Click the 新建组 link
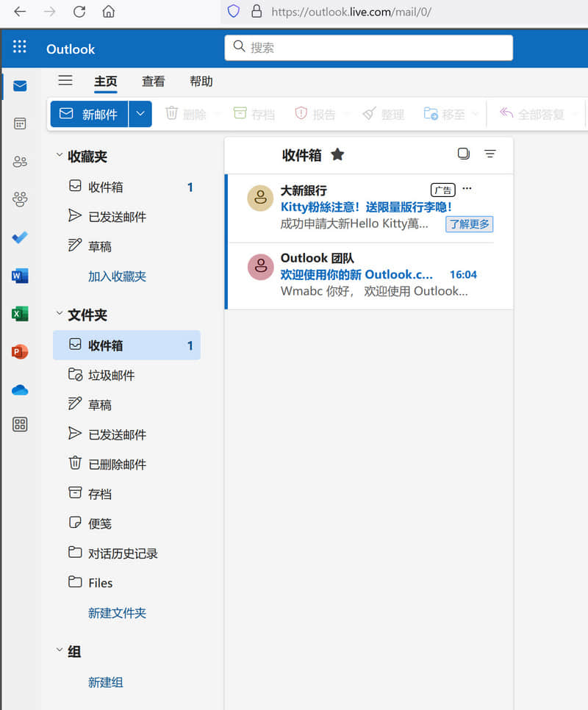The image size is (588, 710). click(x=105, y=682)
